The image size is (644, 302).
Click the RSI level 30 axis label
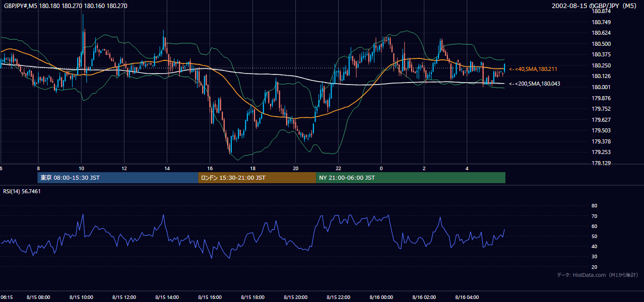coord(594,257)
